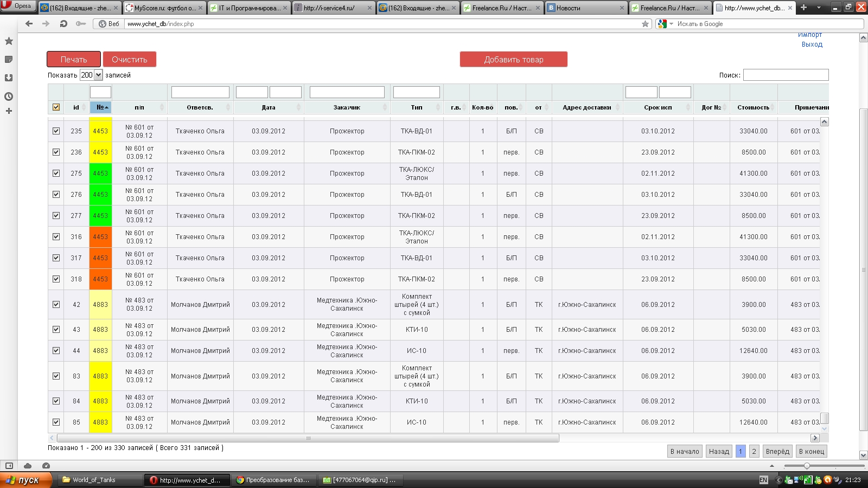Click the EN language indicator in tray
The width and height of the screenshot is (868, 488).
click(763, 480)
